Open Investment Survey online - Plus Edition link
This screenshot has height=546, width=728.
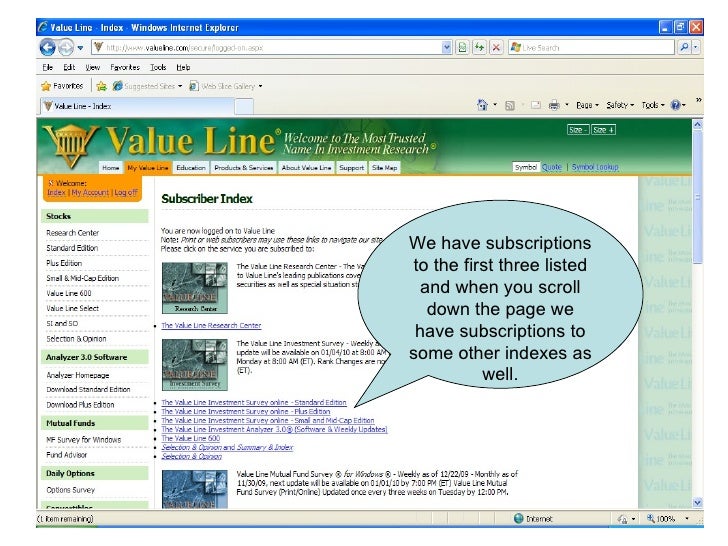coord(246,411)
